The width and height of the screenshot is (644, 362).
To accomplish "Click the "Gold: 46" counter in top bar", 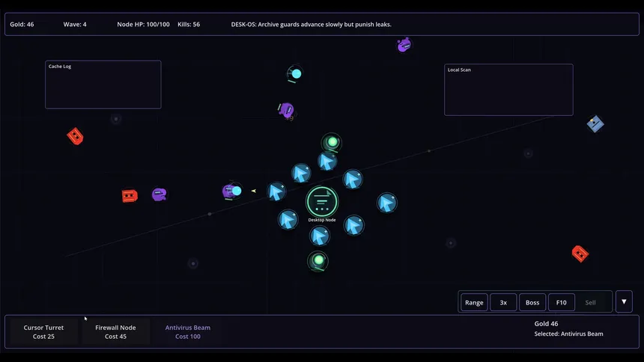I will coord(22,24).
